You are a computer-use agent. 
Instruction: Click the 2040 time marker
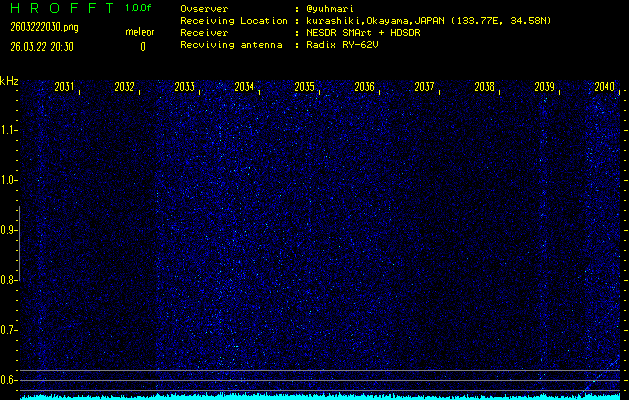(605, 87)
